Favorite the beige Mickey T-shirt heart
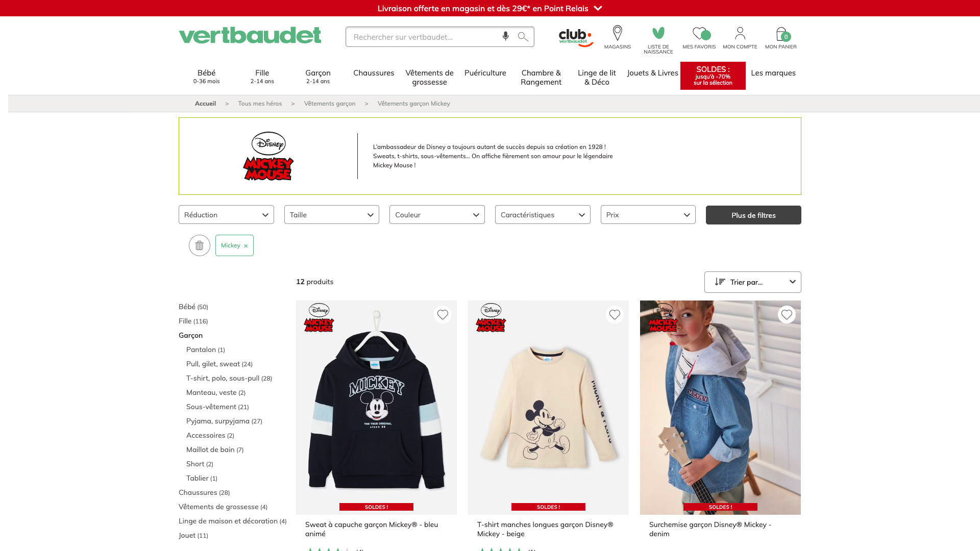Image resolution: width=980 pixels, height=551 pixels. click(x=615, y=315)
